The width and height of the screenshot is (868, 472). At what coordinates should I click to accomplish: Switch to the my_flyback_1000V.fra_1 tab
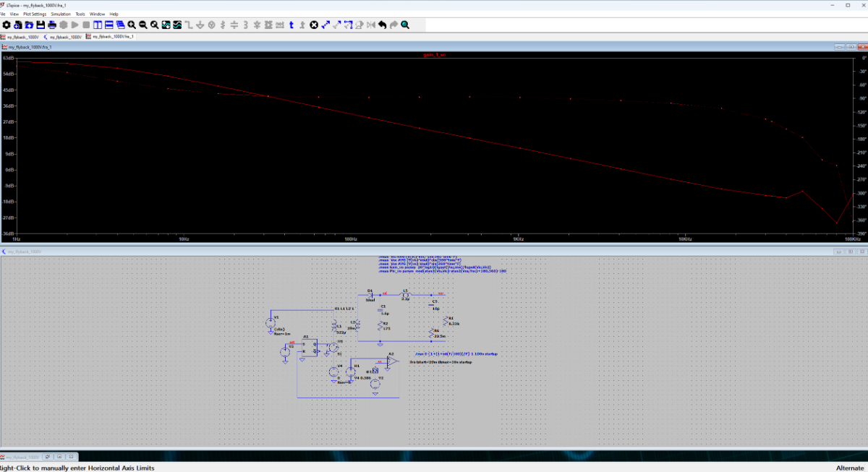110,35
